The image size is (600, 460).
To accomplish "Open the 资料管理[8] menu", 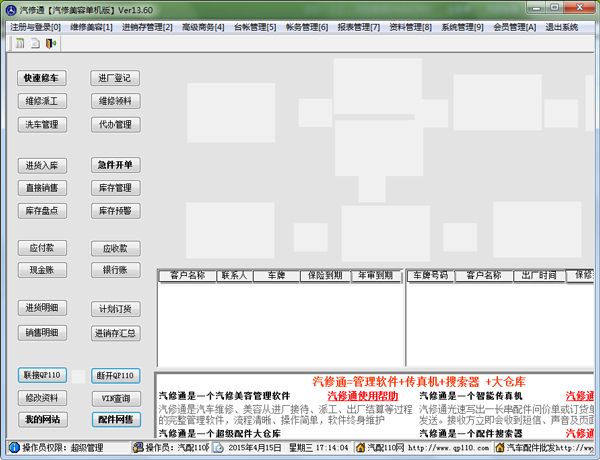I will (411, 27).
